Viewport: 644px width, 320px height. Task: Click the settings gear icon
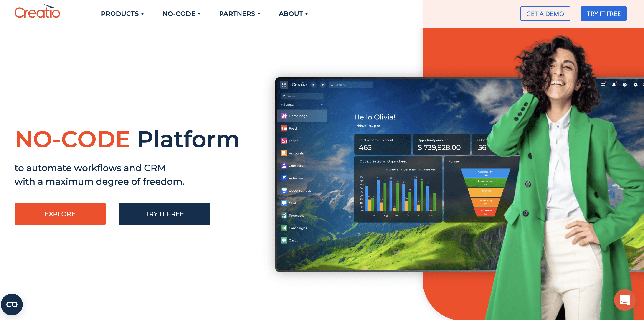(636, 85)
